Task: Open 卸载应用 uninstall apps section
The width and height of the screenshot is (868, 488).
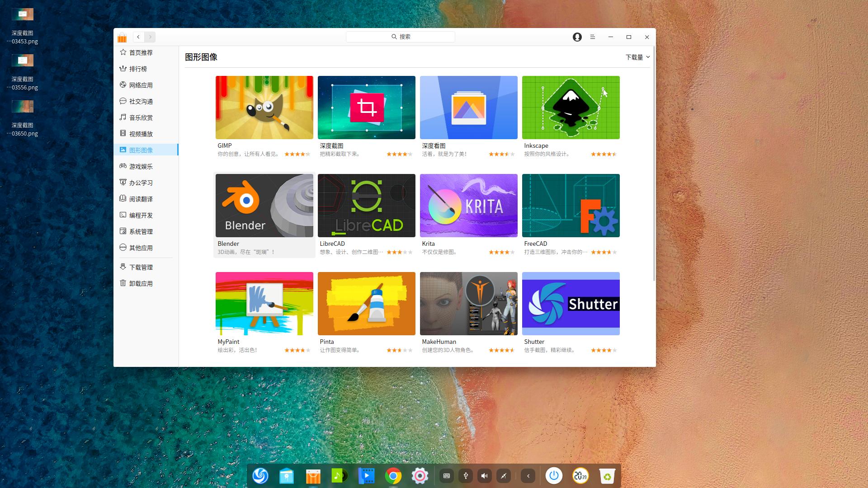Action: [x=141, y=283]
